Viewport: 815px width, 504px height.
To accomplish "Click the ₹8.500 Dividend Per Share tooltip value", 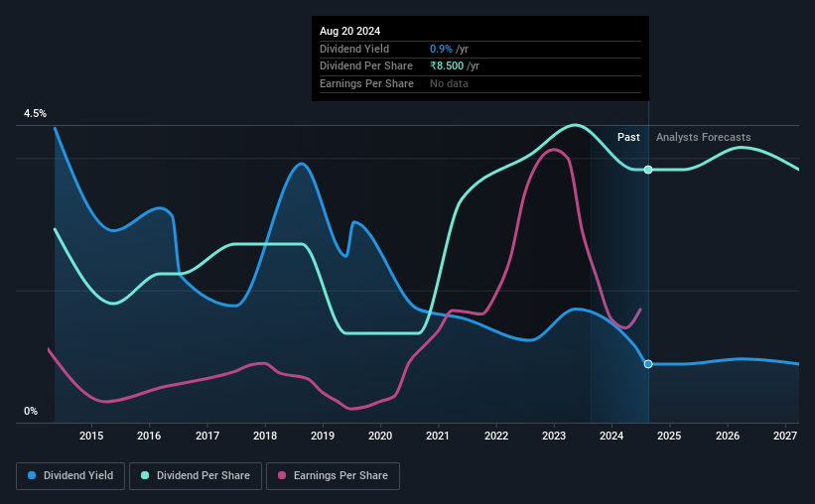I will coord(447,66).
